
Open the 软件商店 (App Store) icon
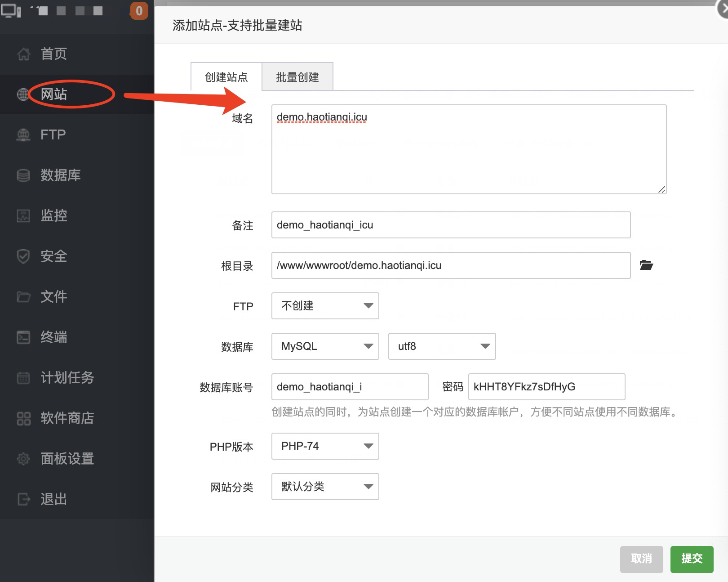(x=23, y=418)
